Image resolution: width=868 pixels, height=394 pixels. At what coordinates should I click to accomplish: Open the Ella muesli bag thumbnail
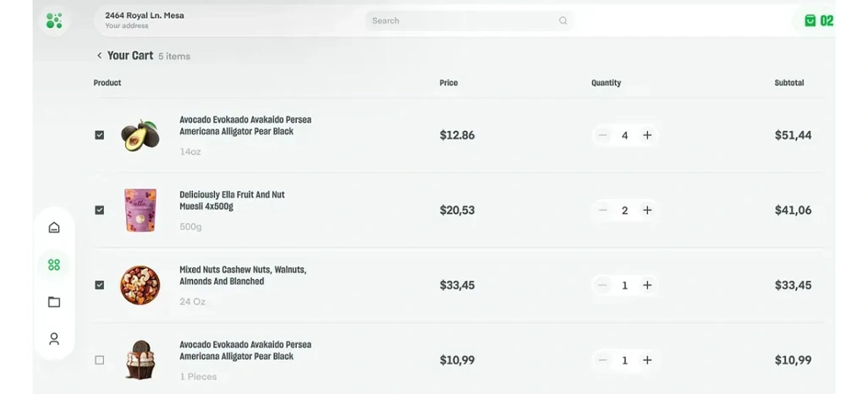pyautogui.click(x=140, y=211)
